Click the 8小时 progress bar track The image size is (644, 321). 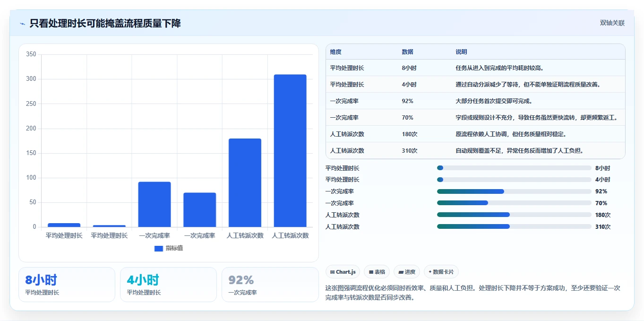pos(514,168)
